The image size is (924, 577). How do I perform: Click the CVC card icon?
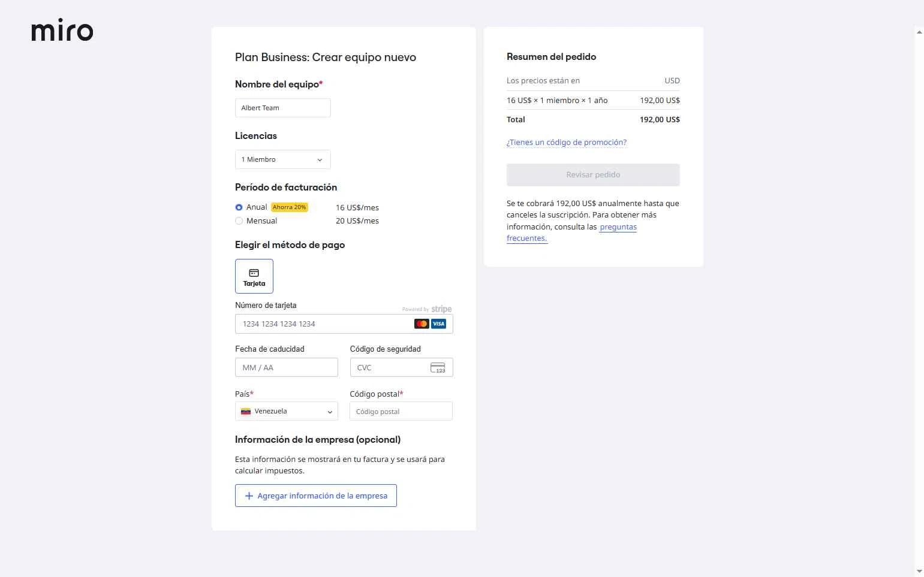(438, 368)
